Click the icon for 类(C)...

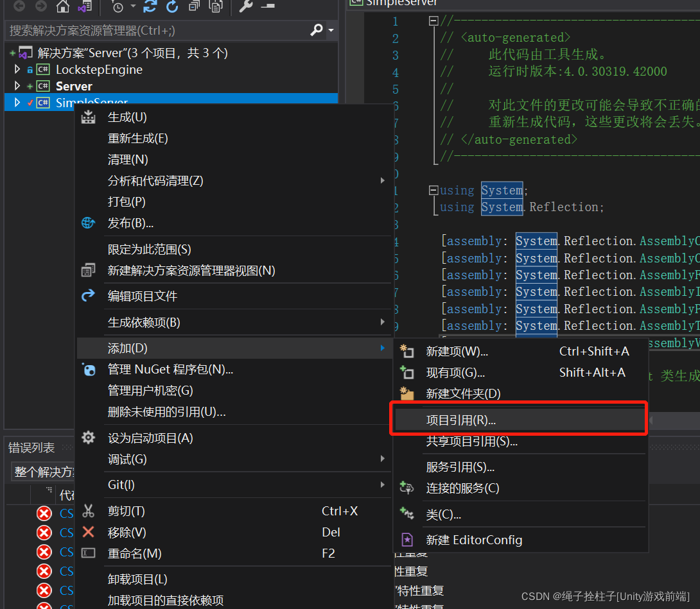[x=407, y=513]
